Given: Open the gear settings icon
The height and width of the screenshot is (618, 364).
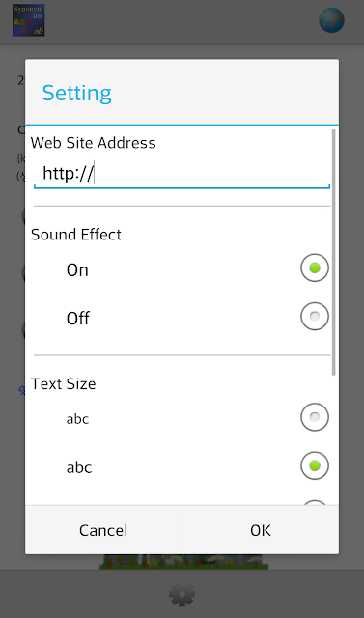Looking at the screenshot, I should click(x=182, y=594).
